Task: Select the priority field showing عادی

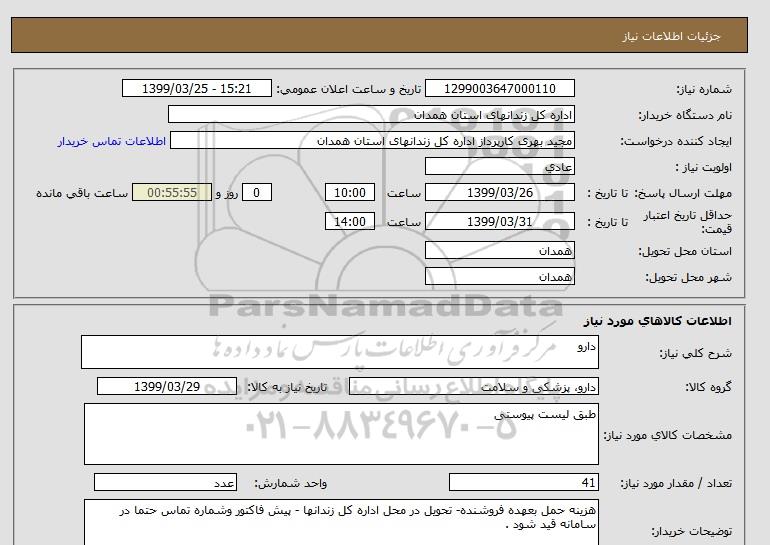Action: click(499, 166)
